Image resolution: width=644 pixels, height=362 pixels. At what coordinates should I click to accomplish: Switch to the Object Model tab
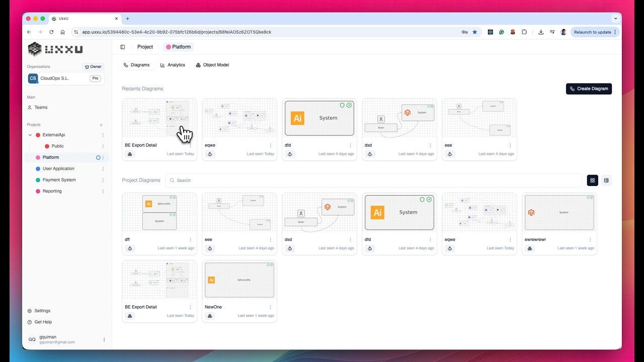coord(212,65)
